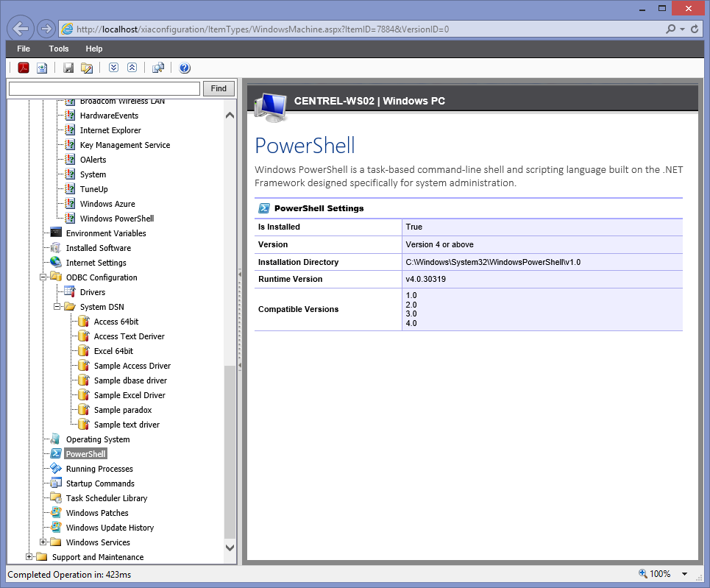Image resolution: width=710 pixels, height=588 pixels.
Task: Select the Installed Software tree item
Action: tap(98, 248)
